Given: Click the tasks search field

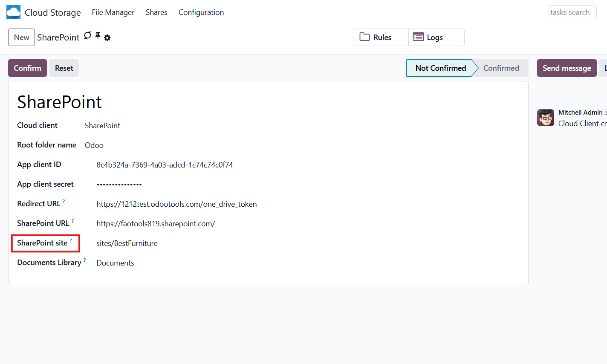Looking at the screenshot, I should click(x=572, y=12).
